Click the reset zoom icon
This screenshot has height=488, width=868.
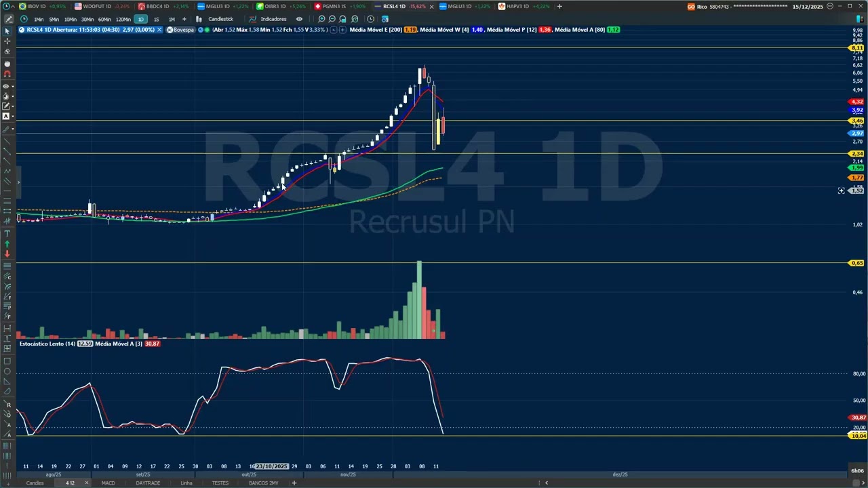coord(354,19)
